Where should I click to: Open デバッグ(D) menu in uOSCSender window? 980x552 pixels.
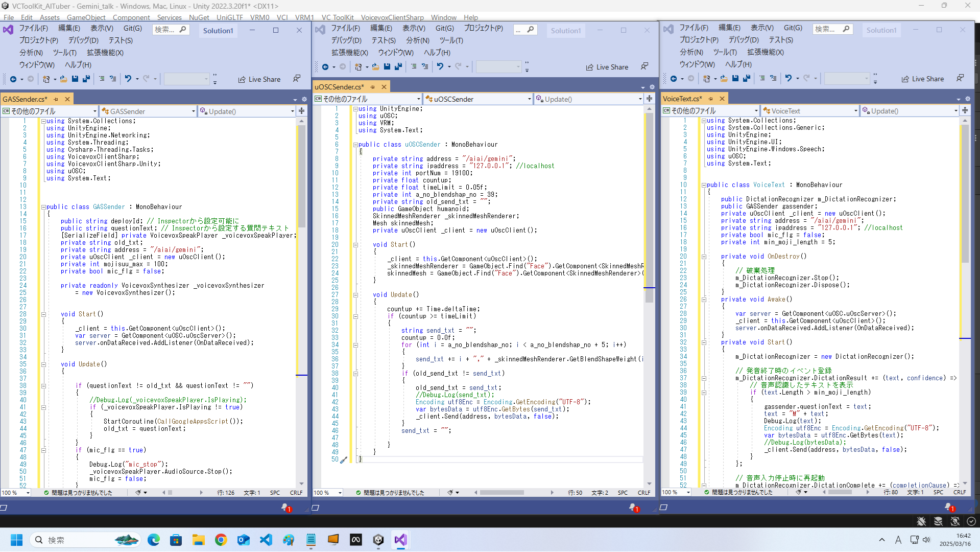(x=346, y=40)
